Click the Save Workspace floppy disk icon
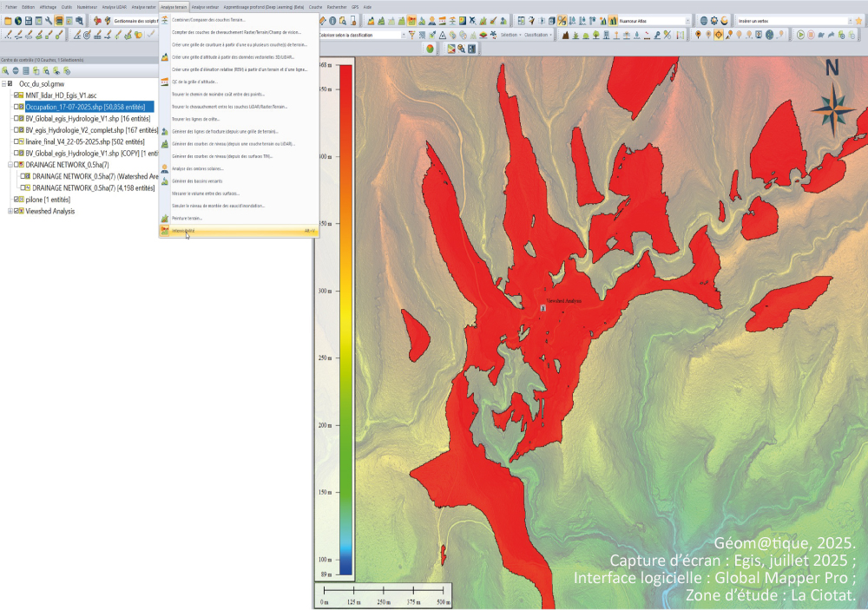Viewport: 868px width, 610px height. click(28, 20)
